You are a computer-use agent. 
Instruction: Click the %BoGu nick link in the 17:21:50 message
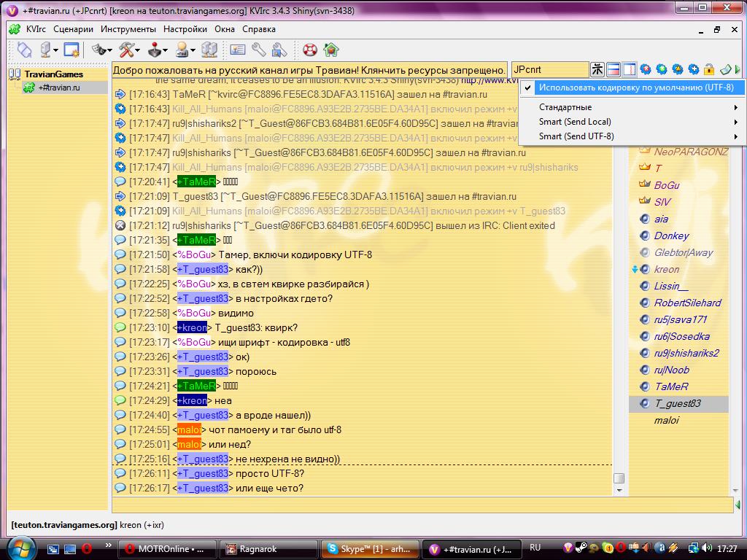point(194,254)
